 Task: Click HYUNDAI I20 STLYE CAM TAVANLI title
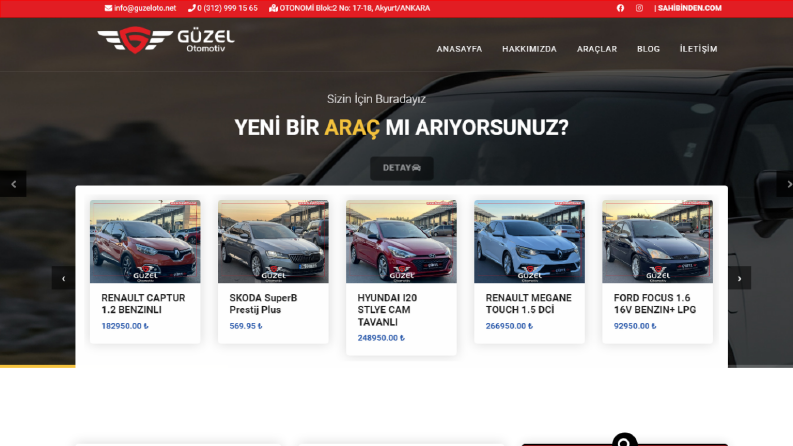pyautogui.click(x=387, y=310)
